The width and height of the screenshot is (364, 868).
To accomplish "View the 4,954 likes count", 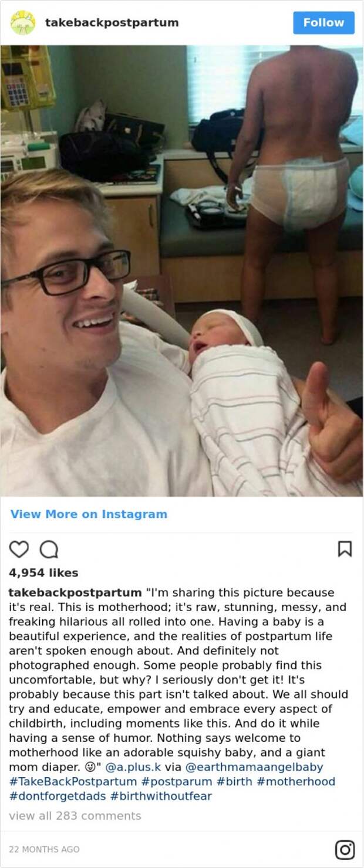I will (43, 572).
